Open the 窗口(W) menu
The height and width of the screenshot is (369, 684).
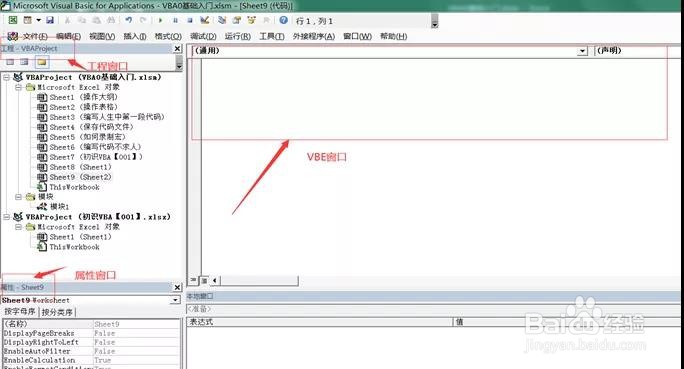pos(357,37)
